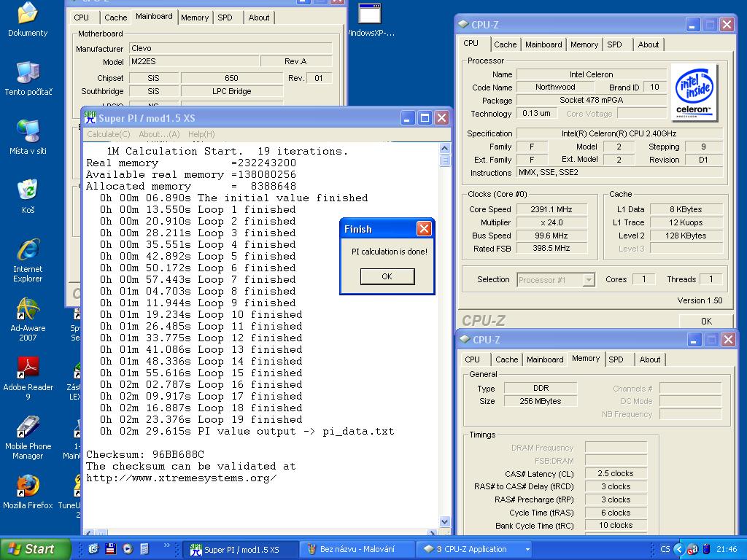Click the CPU-Z title bar icon in the CPU window

click(x=463, y=24)
